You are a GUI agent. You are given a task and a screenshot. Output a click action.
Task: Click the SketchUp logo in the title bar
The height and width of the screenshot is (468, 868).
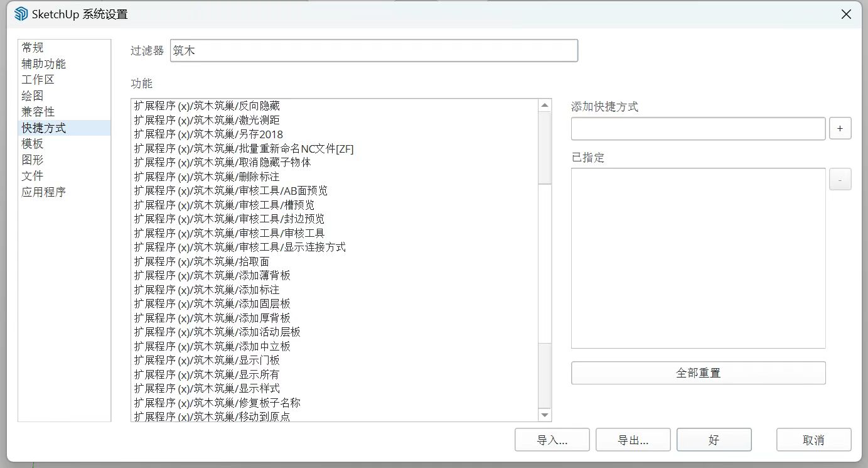point(19,13)
